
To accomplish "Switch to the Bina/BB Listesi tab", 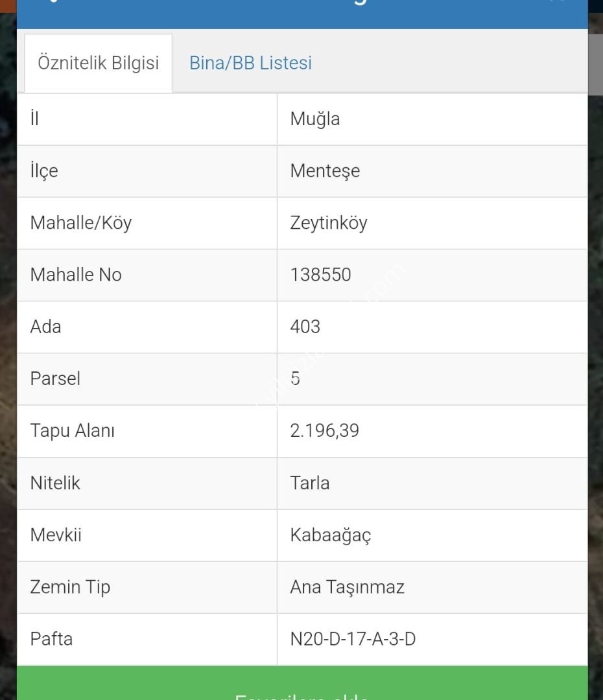I will [250, 63].
